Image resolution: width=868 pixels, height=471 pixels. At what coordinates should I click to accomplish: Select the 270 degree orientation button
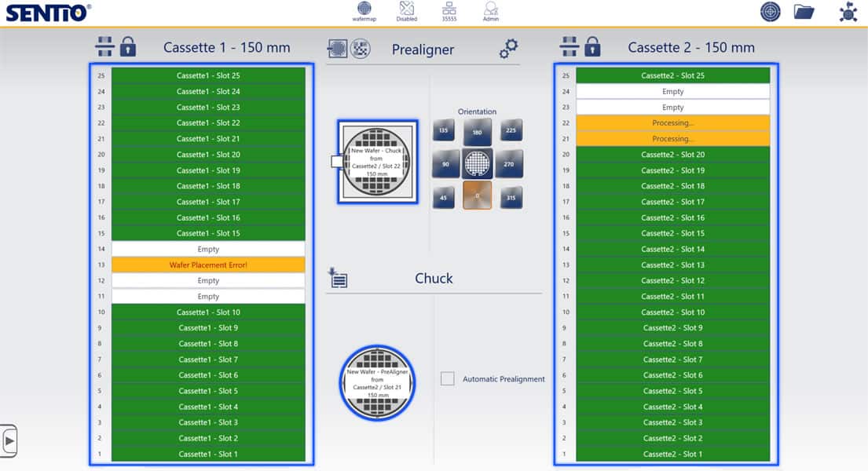click(x=510, y=164)
